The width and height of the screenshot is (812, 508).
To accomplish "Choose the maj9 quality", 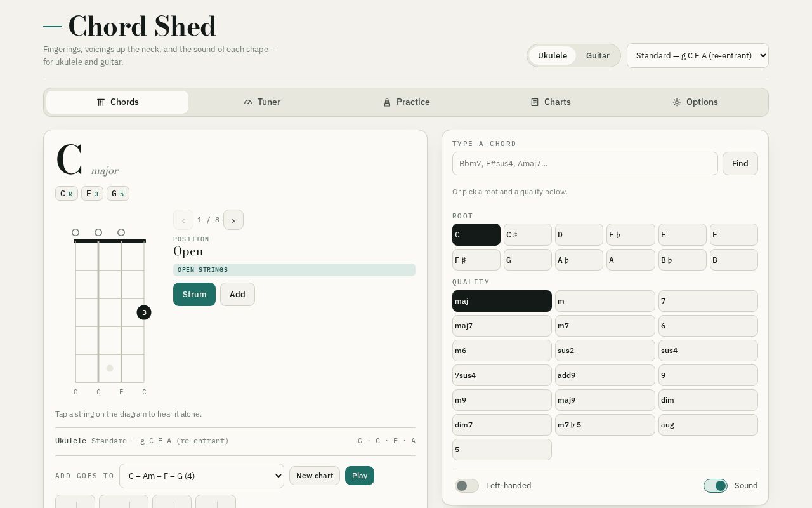I will [x=605, y=400].
